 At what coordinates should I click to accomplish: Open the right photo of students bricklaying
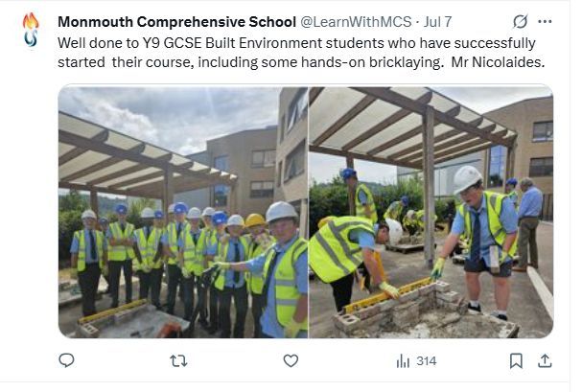(x=431, y=212)
